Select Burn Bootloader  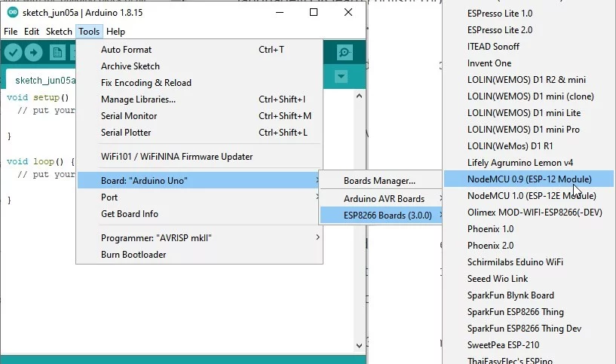200,255
